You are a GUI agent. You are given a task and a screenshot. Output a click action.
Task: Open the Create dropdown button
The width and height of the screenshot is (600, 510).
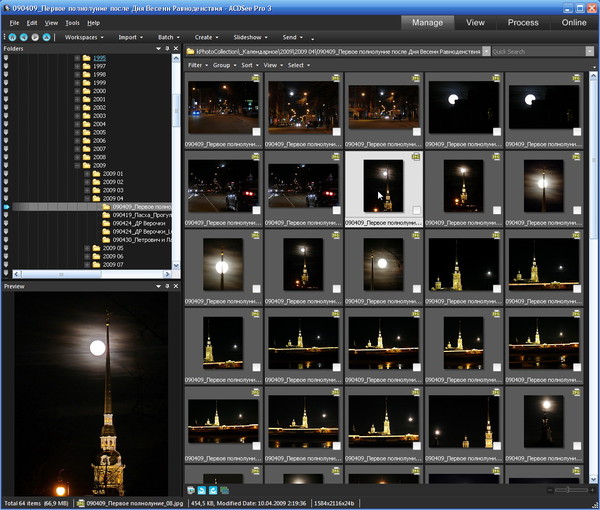[x=206, y=37]
